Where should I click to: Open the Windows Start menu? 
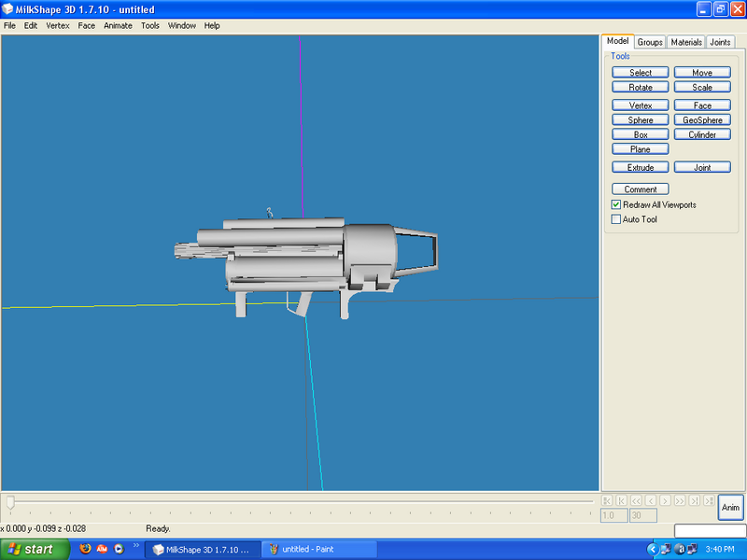pyautogui.click(x=35, y=549)
